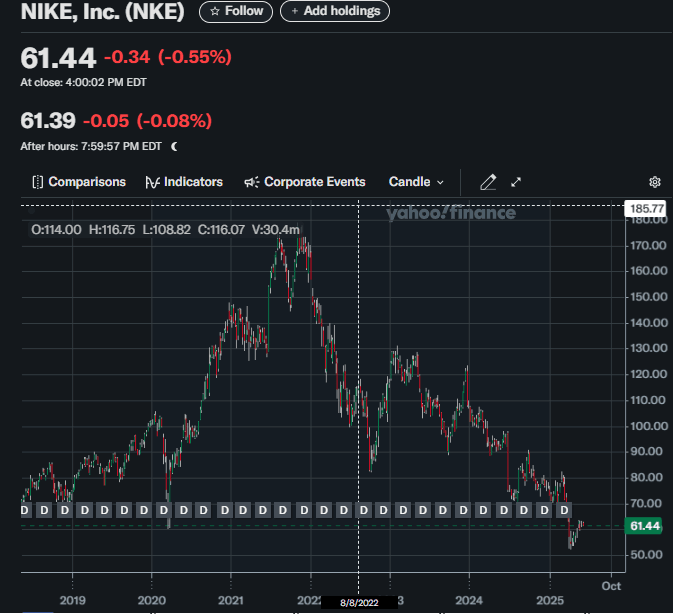Click the 61.44 current price tag
This screenshot has height=614, width=673.
coord(645,526)
